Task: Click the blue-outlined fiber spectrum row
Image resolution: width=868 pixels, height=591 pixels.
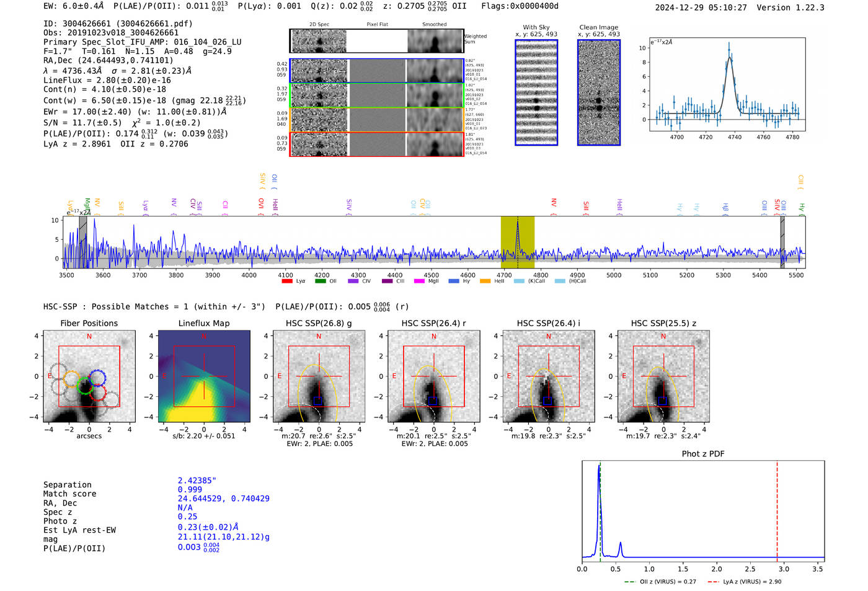Action: pos(377,71)
